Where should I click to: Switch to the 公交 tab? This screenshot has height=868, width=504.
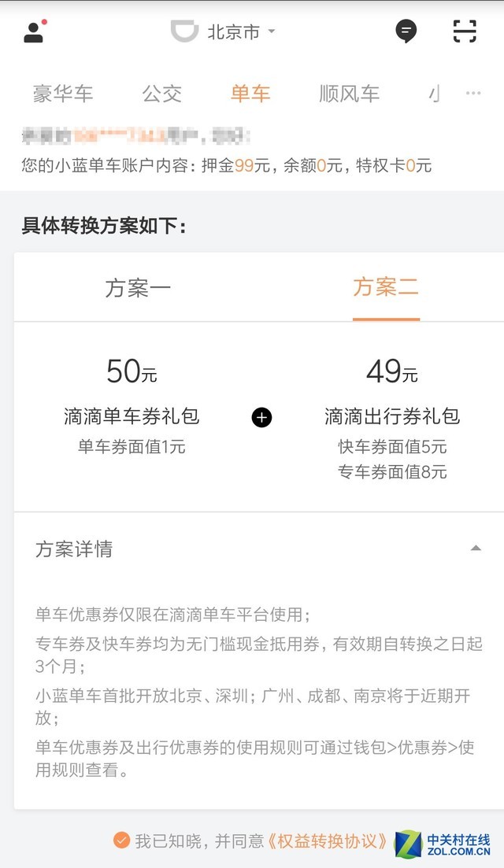click(x=162, y=94)
